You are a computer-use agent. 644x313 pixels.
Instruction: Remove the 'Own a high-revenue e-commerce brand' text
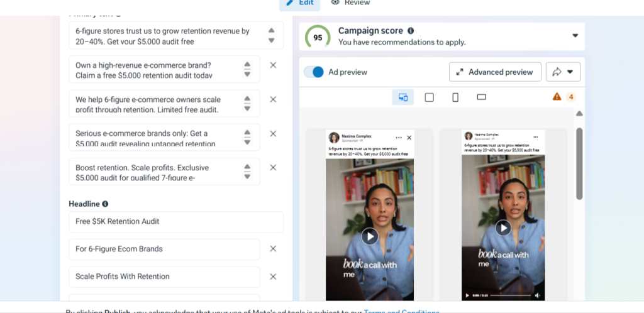tap(273, 65)
